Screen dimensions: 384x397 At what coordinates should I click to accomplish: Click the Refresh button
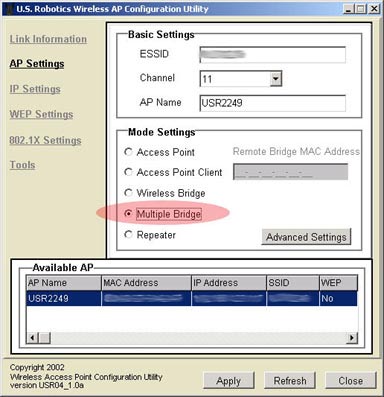click(290, 381)
